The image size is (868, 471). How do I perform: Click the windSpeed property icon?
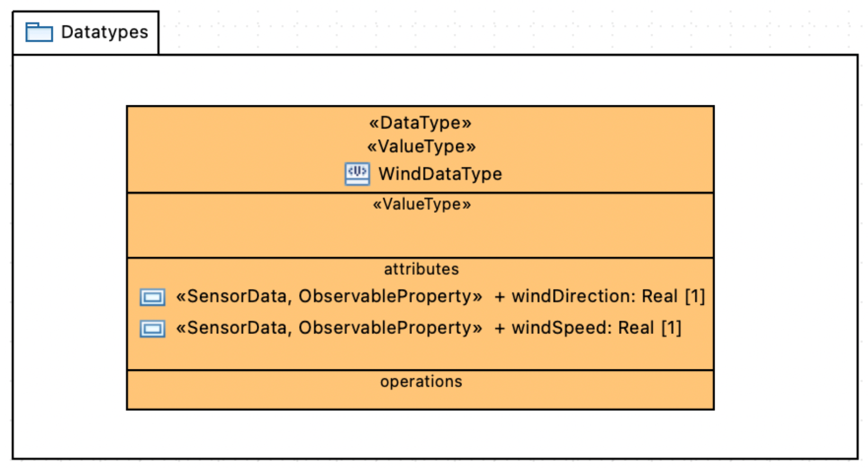pos(152,329)
